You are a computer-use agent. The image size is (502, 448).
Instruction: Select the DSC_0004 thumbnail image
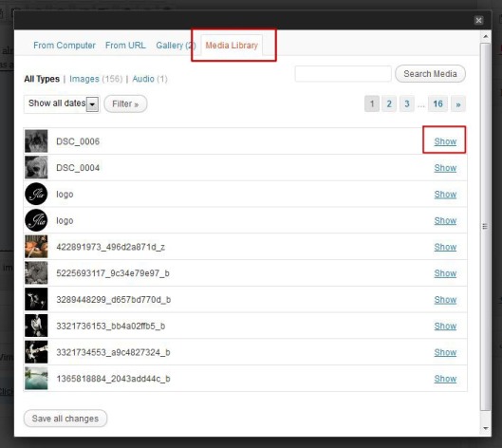36,167
